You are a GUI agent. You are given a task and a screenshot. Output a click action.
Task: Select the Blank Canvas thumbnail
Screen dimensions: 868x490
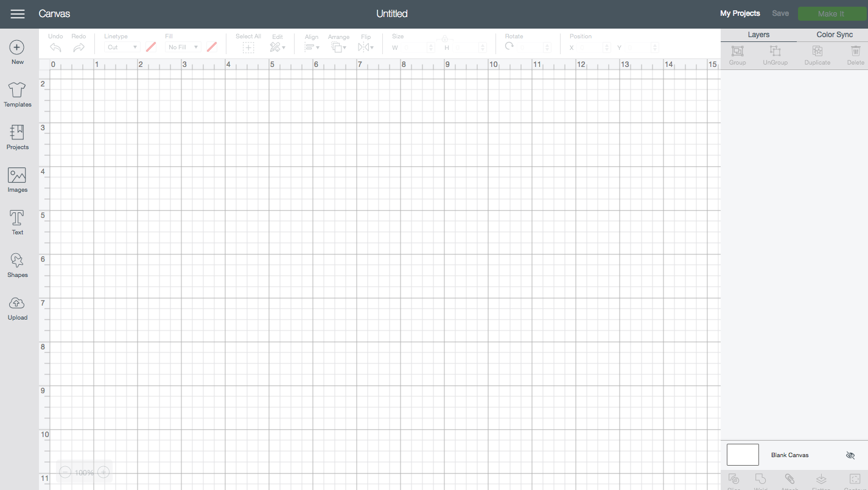click(743, 455)
